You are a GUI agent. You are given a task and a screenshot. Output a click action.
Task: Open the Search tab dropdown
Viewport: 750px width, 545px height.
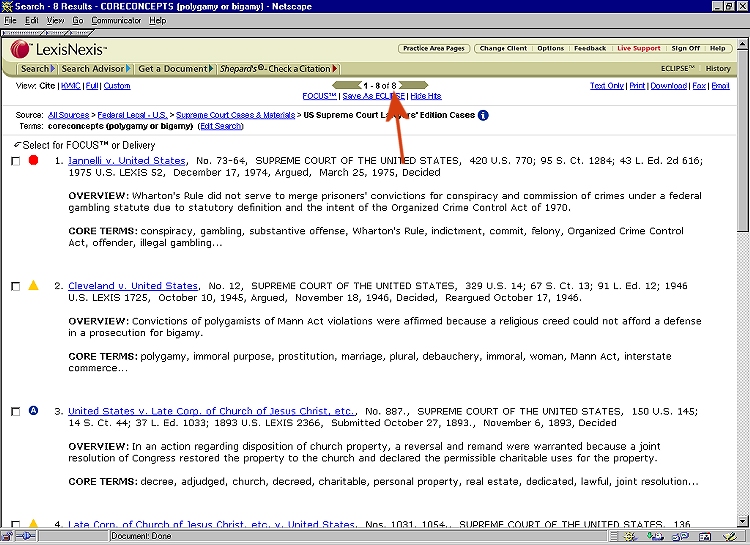pos(37,69)
